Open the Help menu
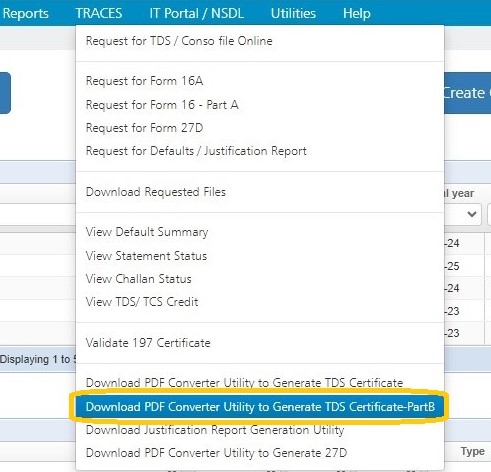 point(356,13)
